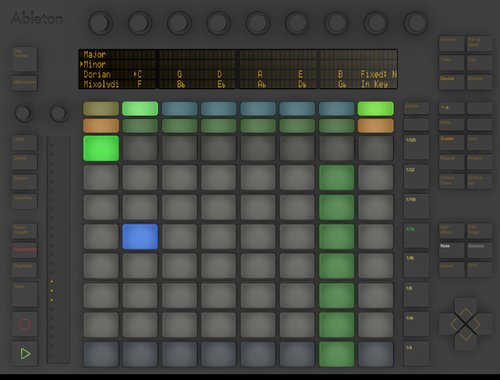Toggle the red Automation button
The image size is (500, 380).
[x=25, y=251]
